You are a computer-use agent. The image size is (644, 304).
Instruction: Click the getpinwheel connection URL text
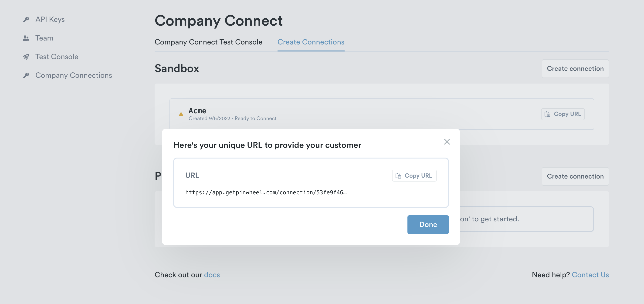(266, 193)
